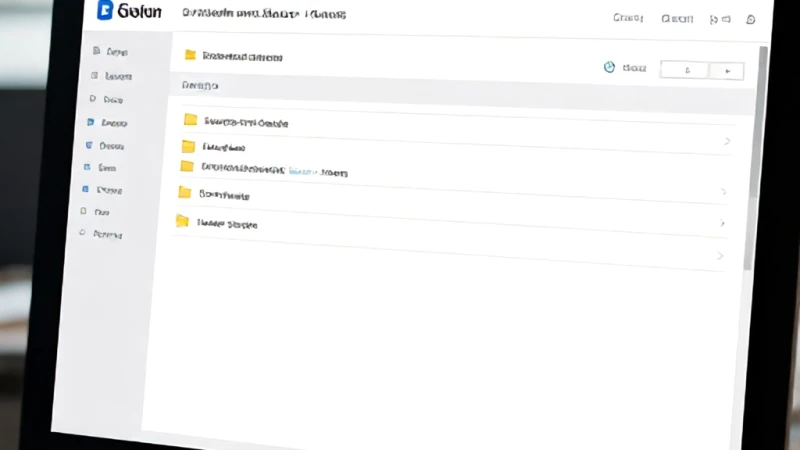
Task: Click the input box next to the clock icon
Action: click(685, 70)
